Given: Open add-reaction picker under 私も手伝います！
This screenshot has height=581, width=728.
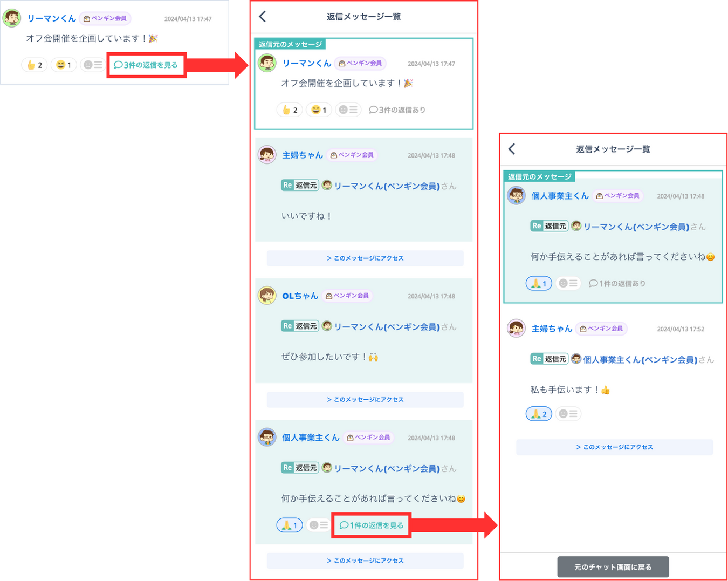Looking at the screenshot, I should [568, 414].
